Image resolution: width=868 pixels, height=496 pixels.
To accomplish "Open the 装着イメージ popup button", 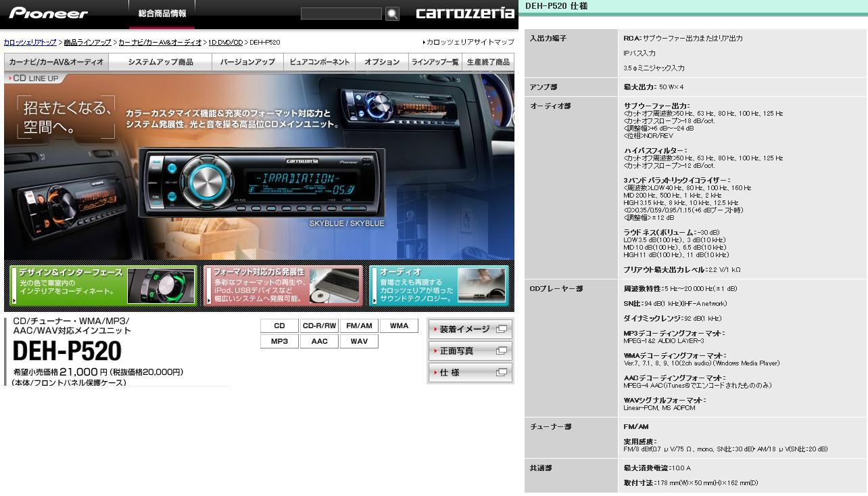I will pos(470,330).
